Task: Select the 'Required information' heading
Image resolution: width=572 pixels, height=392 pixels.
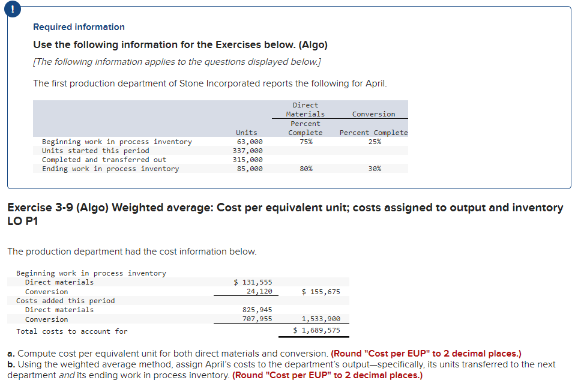Action: pyautogui.click(x=79, y=27)
